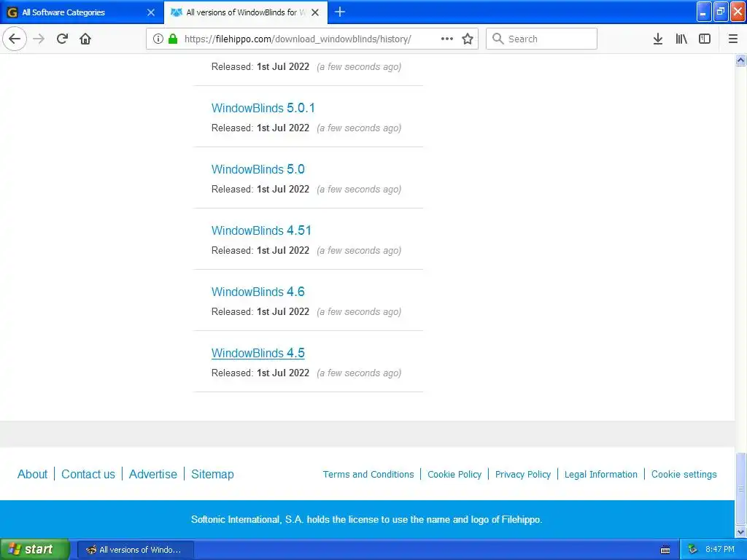Open the browser home page icon
The image size is (747, 560).
coord(85,39)
